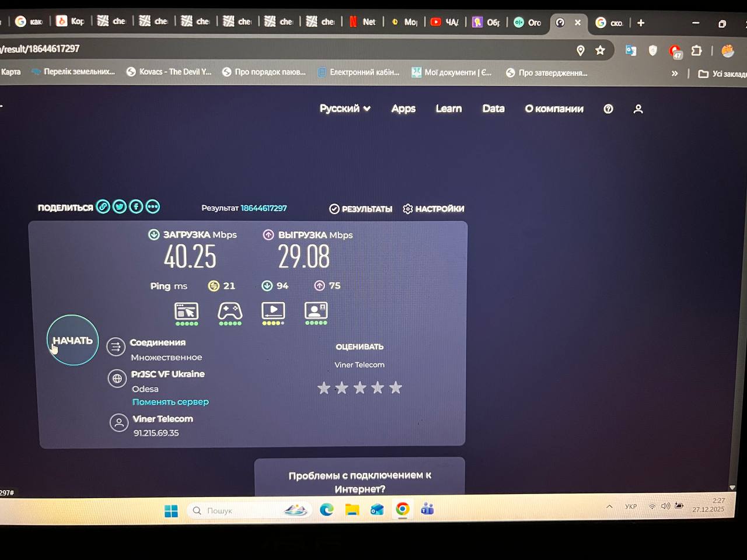Screen dimensions: 747x560
Task: Switch to the Netflix tab
Action: tap(362, 22)
